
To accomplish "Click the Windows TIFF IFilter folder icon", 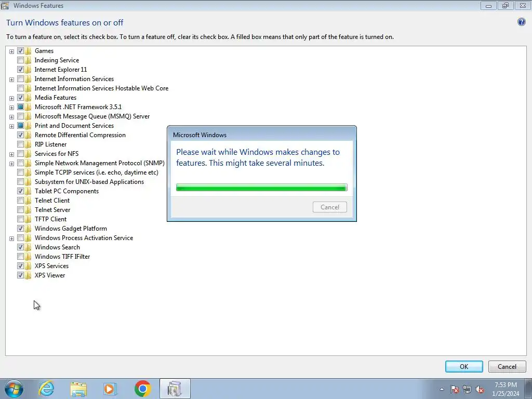I will 28,257.
